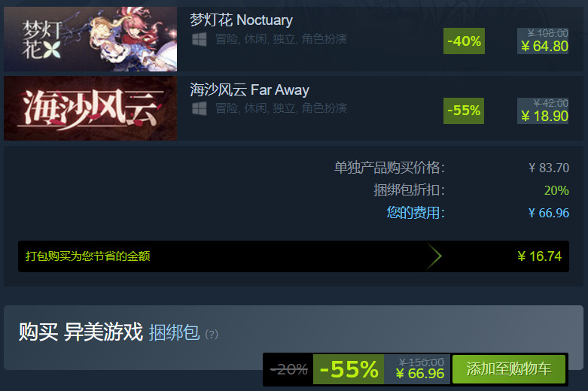The image size is (588, 391).
Task: Click the 捆绑包 label in purchase header
Action: [175, 332]
